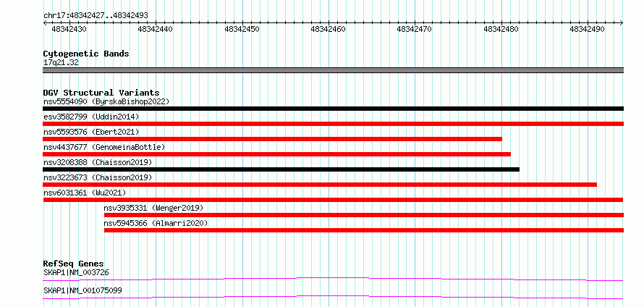The width and height of the screenshot is (644, 307).
Task: Open the nsv3935331 (Wenger2019) label
Action: click(x=153, y=208)
